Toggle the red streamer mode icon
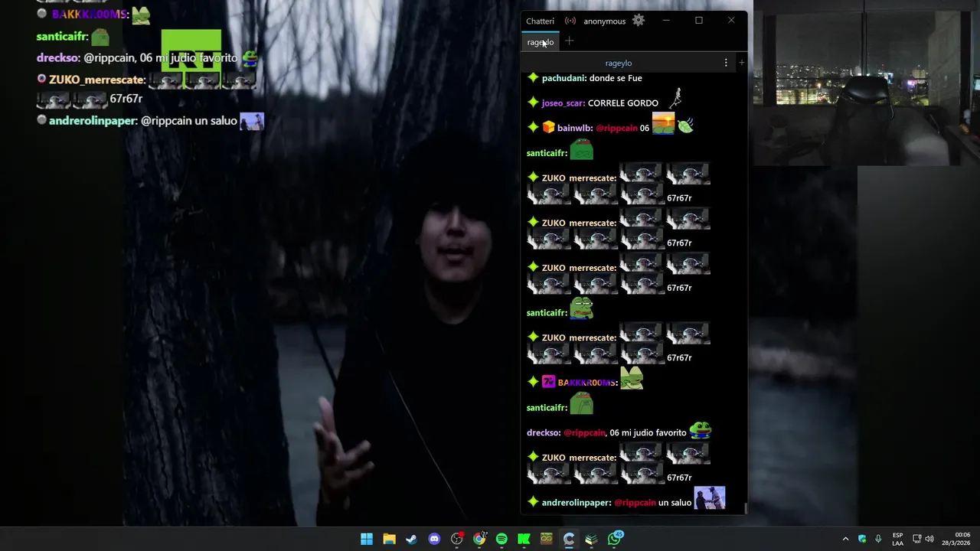The width and height of the screenshot is (980, 551). pyautogui.click(x=570, y=21)
